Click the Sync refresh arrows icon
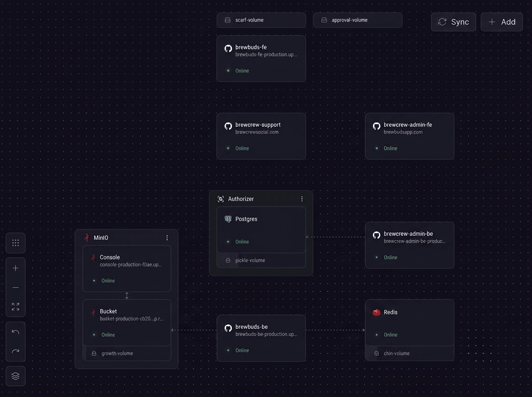Screen dimensions: 532x397 (442, 22)
